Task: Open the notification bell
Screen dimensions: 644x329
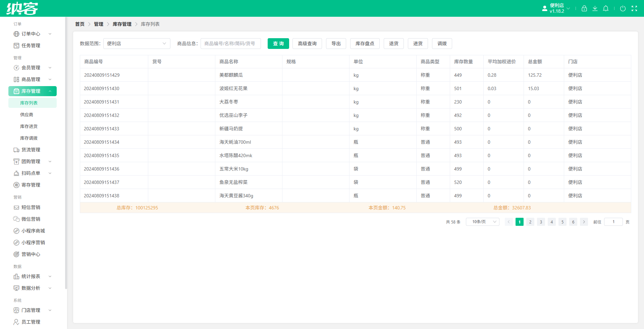Action: [x=606, y=8]
